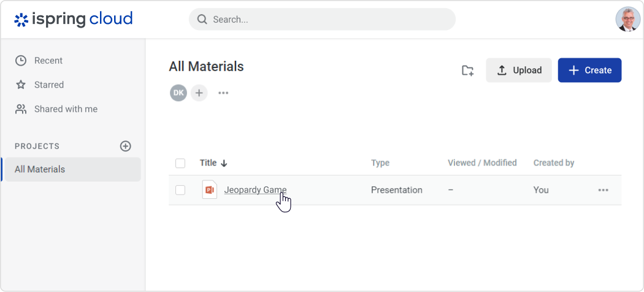Check the select-all header checkbox
644x292 pixels.
pyautogui.click(x=180, y=163)
